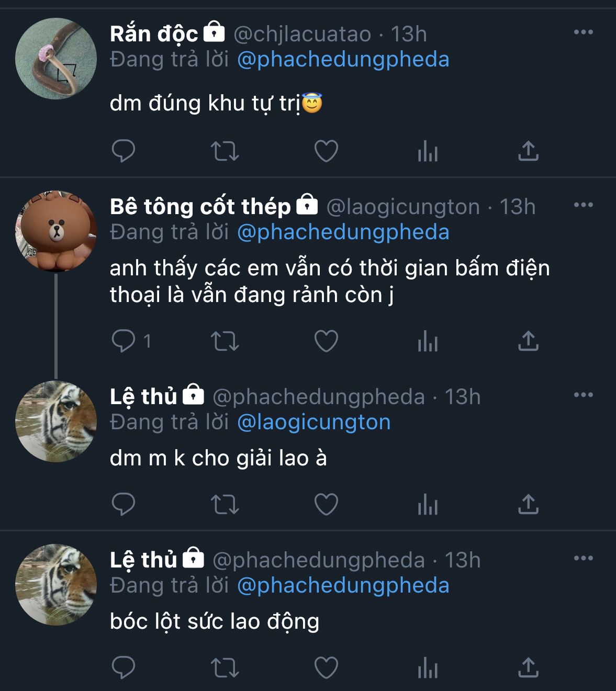The image size is (616, 691).
Task: Reply to 'bóc lột sức lao động' tweet
Action: [x=124, y=667]
